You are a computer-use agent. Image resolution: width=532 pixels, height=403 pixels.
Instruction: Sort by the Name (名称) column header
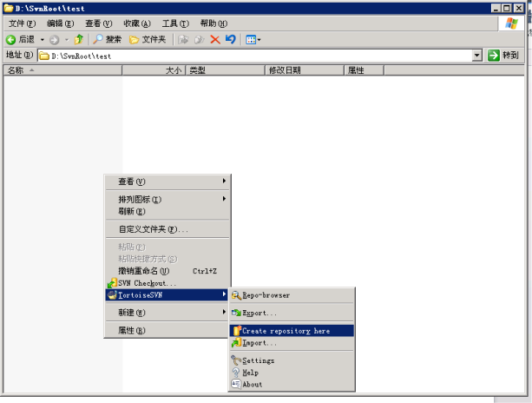(x=62, y=70)
